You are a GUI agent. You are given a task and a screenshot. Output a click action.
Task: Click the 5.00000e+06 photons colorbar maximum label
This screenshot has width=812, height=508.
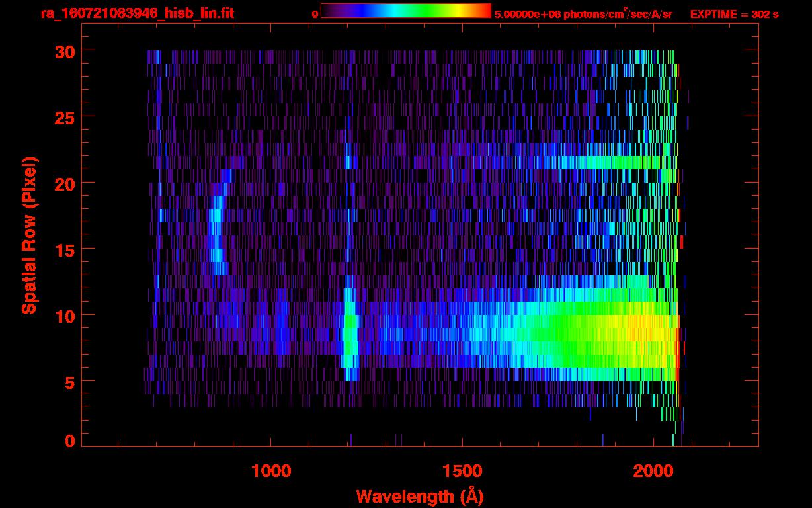(583, 14)
